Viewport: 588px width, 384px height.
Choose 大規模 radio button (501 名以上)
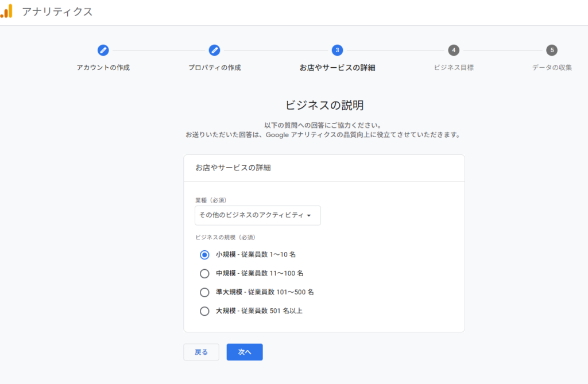click(x=204, y=311)
